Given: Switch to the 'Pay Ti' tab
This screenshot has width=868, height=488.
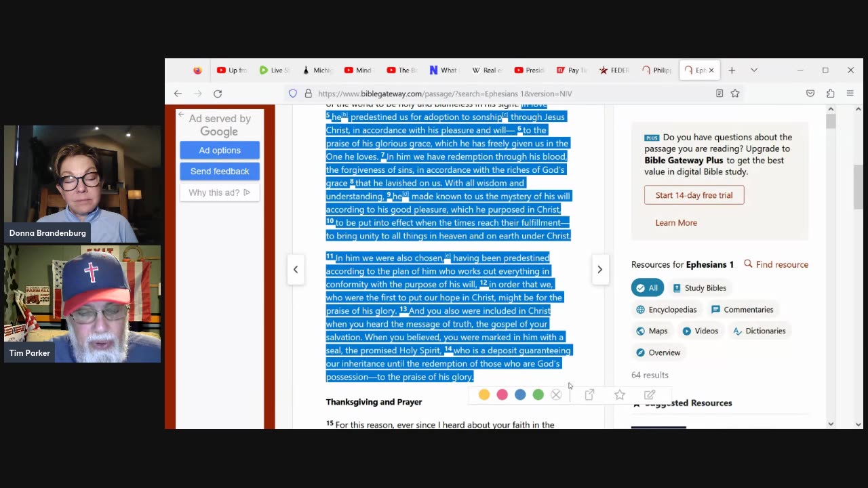Looking at the screenshot, I should 572,70.
